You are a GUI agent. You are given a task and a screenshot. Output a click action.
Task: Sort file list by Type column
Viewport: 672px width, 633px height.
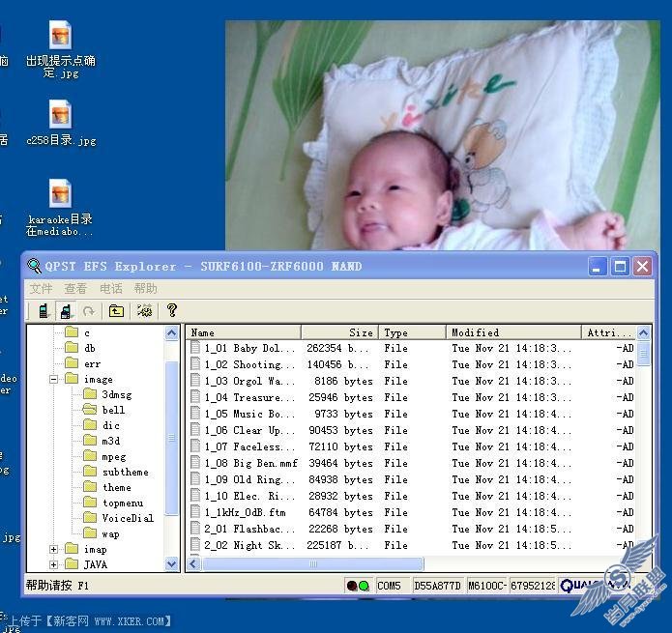412,332
